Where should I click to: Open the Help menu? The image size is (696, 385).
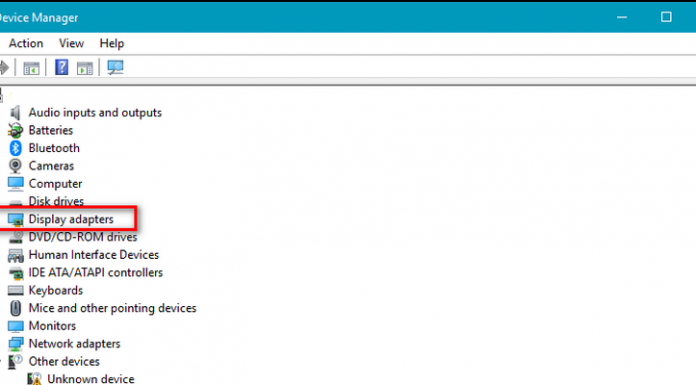[112, 44]
